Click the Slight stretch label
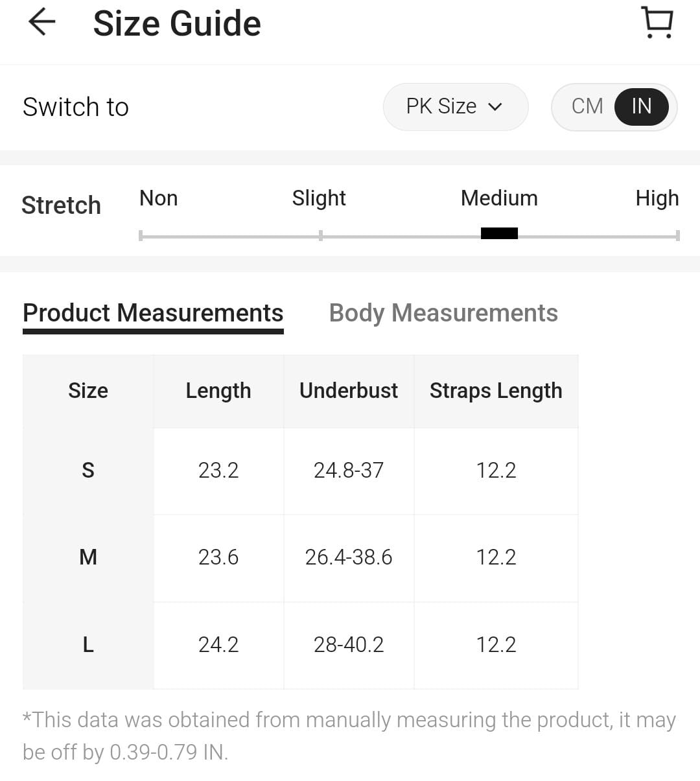 point(319,198)
